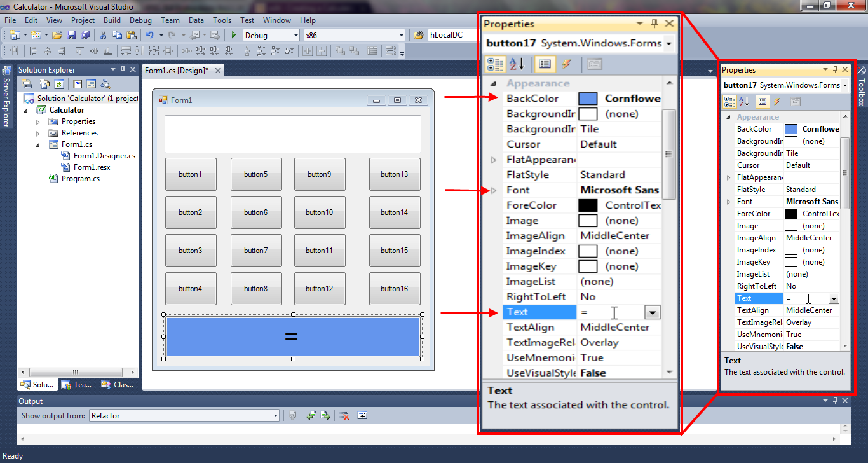The width and height of the screenshot is (868, 463).
Task: Click the Refresh icon in Solution Explorer
Action: pyautogui.click(x=58, y=83)
